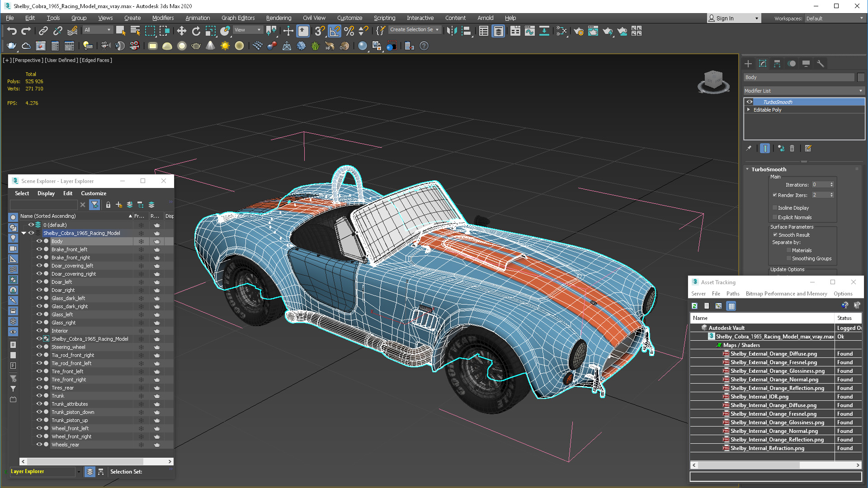Select the Select and Link tool
The image size is (868, 488).
[43, 31]
